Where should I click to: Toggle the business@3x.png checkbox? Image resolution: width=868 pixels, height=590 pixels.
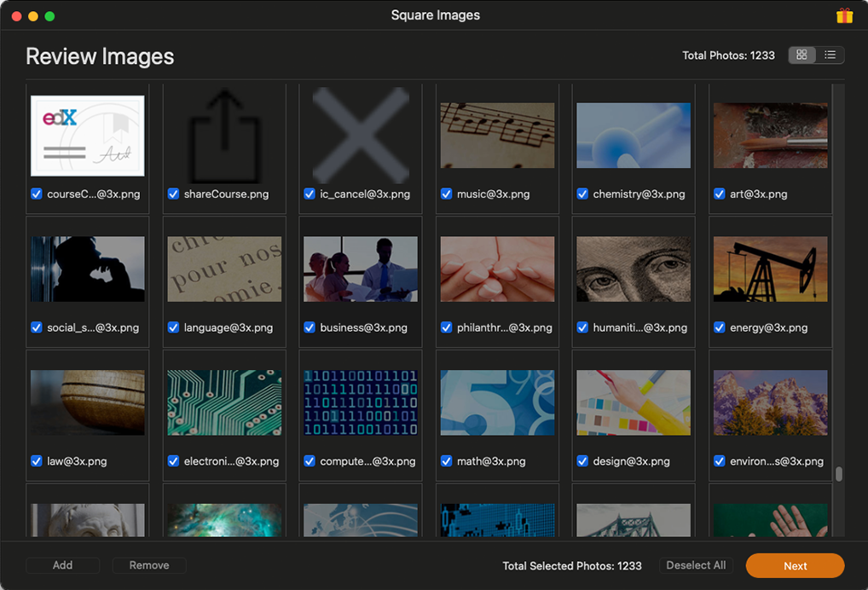[x=310, y=327]
